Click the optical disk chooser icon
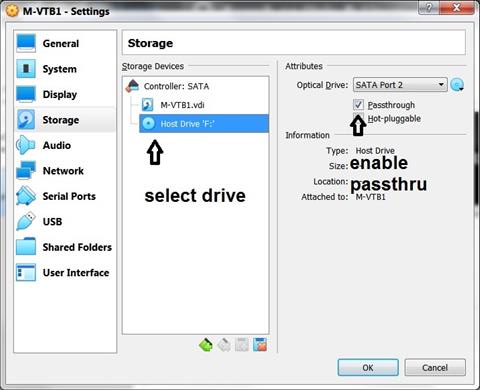Viewport: 480px width, 390px height. pyautogui.click(x=457, y=85)
